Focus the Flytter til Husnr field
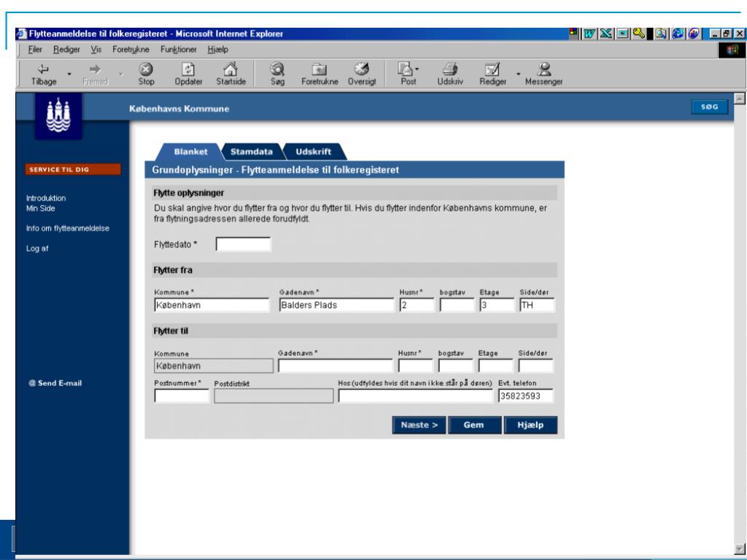747x560 pixels. click(415, 366)
